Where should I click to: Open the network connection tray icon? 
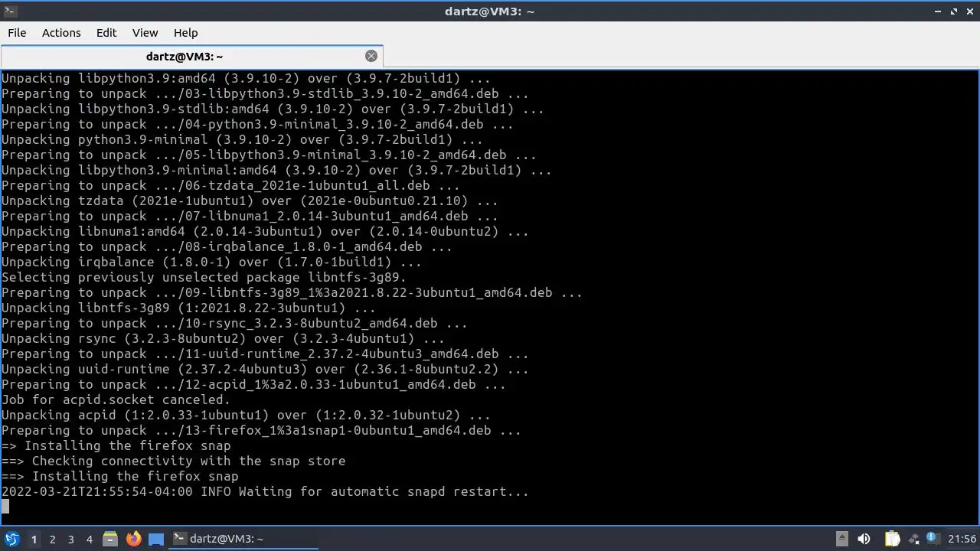913,539
